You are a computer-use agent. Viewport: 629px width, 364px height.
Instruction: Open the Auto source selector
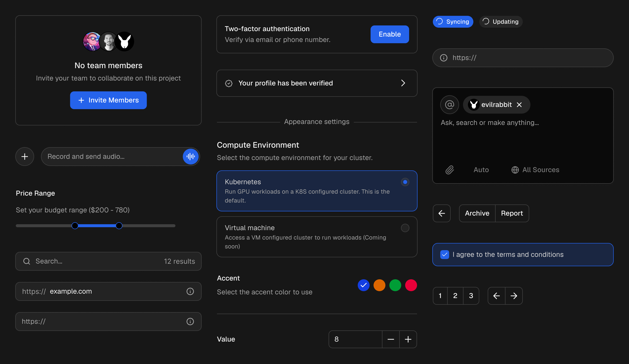[x=481, y=170]
